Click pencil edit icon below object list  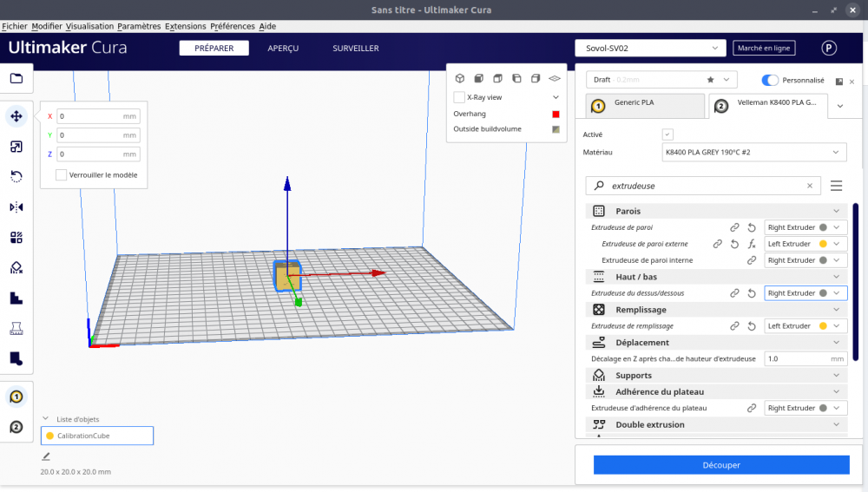coord(46,456)
